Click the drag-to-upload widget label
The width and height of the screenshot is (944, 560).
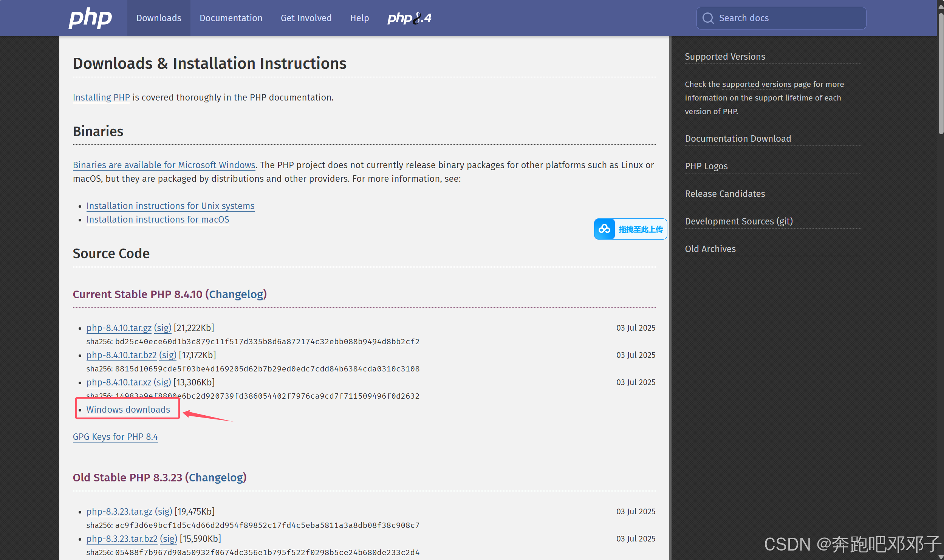pos(641,229)
